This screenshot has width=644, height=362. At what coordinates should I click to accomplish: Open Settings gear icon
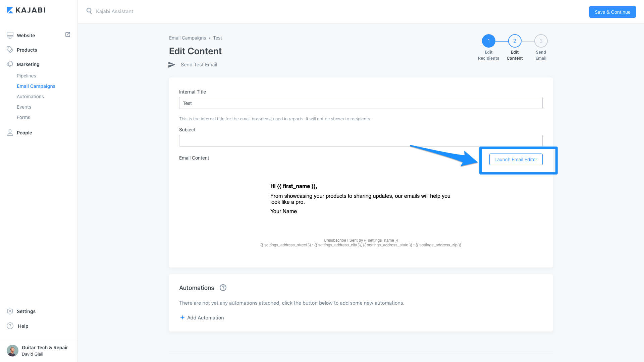click(x=10, y=311)
